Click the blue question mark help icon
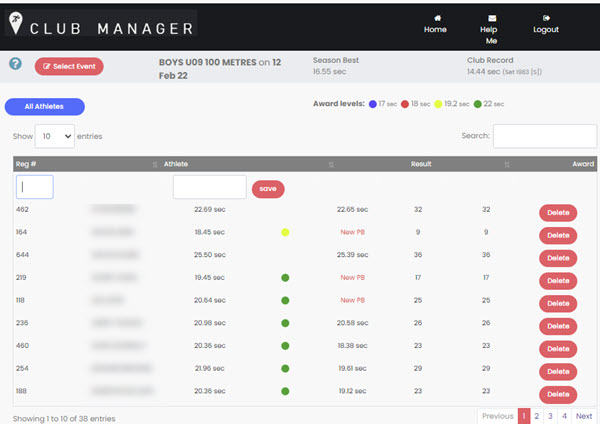This screenshot has width=600, height=424. point(15,64)
